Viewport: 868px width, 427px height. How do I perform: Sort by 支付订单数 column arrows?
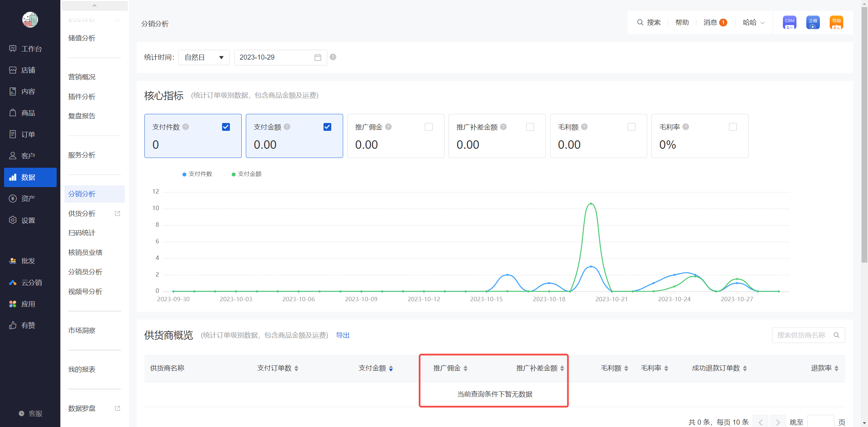[x=296, y=368]
